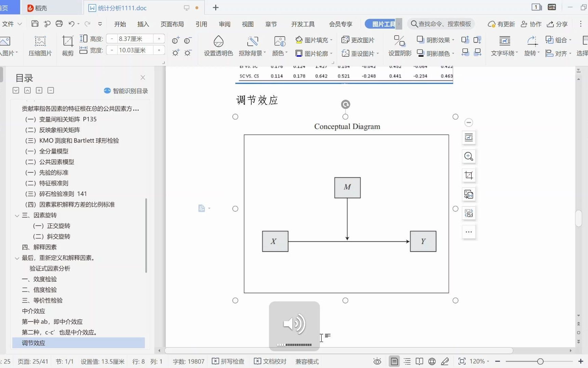The height and width of the screenshot is (368, 588).
Task: Switch to page layout view icon
Action: pyautogui.click(x=394, y=361)
